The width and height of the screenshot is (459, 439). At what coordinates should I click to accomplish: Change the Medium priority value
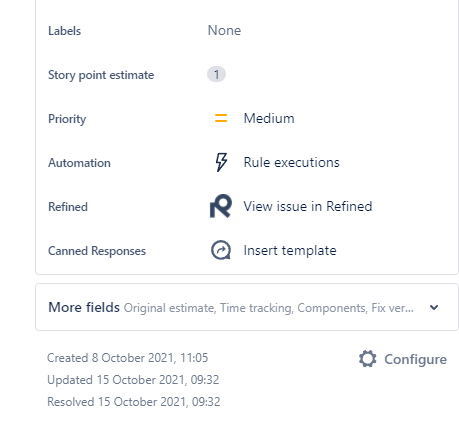coord(269,118)
